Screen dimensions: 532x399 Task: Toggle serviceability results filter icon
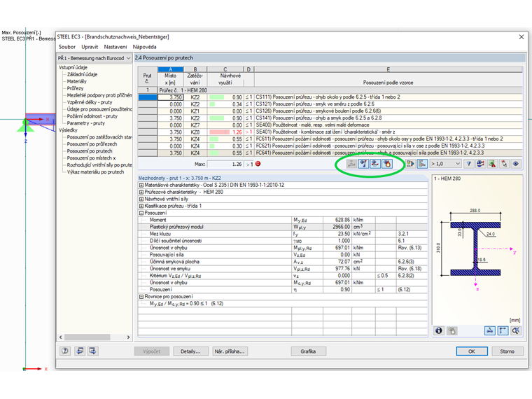point(375,164)
